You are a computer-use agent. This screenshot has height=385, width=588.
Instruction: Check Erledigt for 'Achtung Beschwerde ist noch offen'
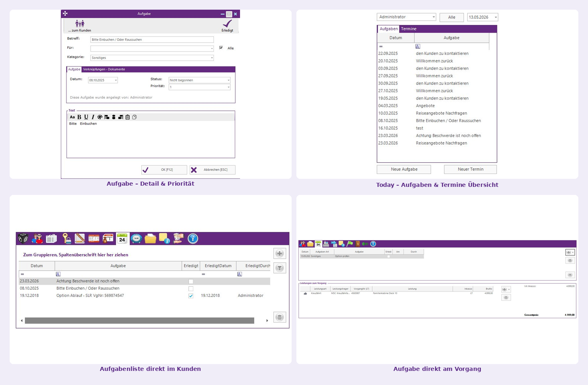pyautogui.click(x=191, y=282)
